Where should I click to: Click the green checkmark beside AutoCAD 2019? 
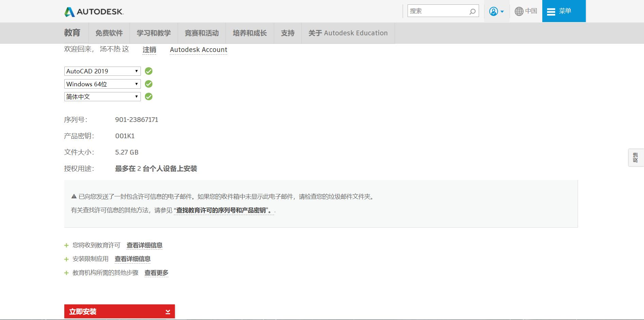click(x=148, y=71)
